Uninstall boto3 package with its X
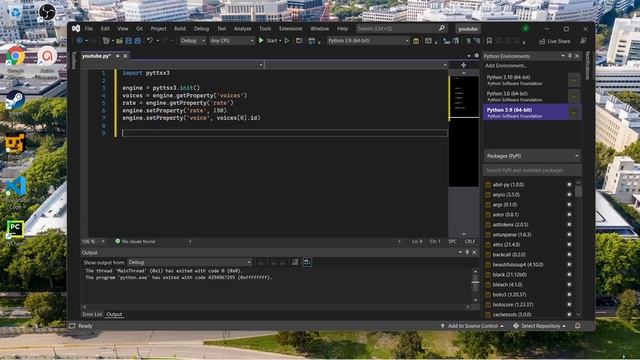This screenshot has width=640, height=360. point(569,294)
